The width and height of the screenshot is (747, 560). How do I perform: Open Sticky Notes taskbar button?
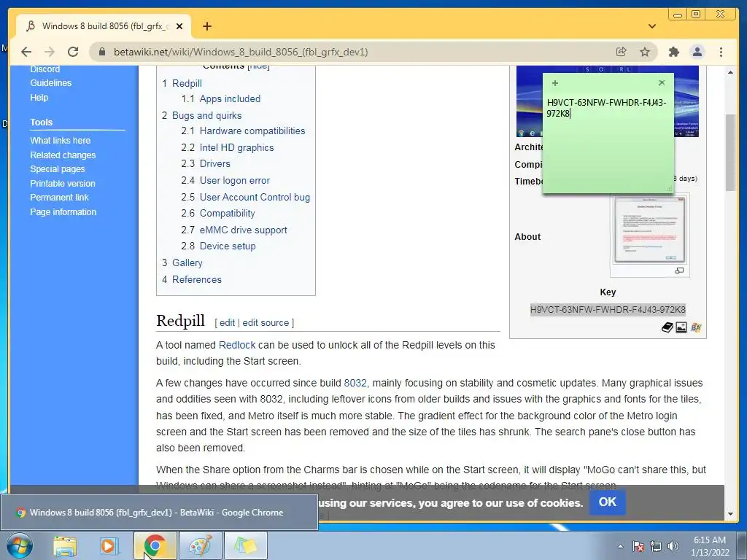245,545
